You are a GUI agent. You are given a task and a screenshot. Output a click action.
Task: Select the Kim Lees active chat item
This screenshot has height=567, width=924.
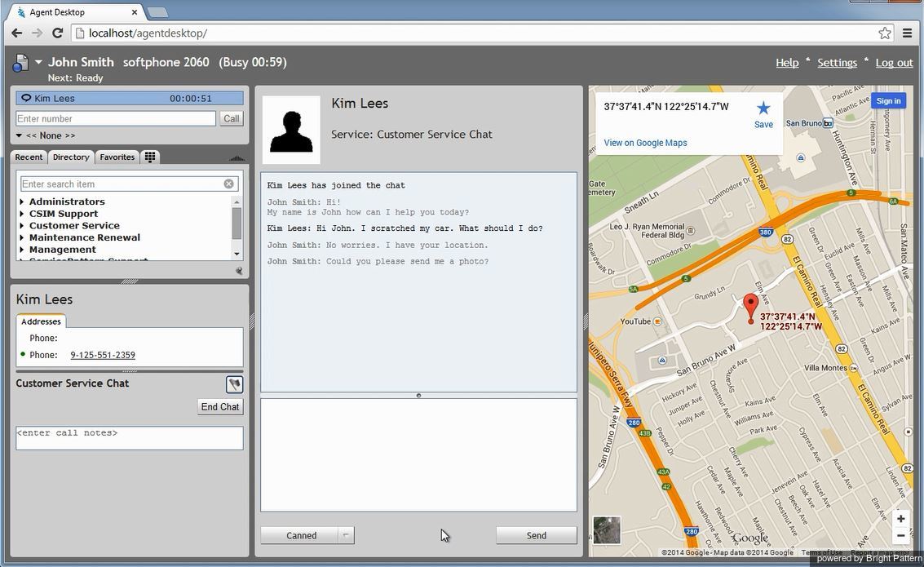pyautogui.click(x=130, y=99)
